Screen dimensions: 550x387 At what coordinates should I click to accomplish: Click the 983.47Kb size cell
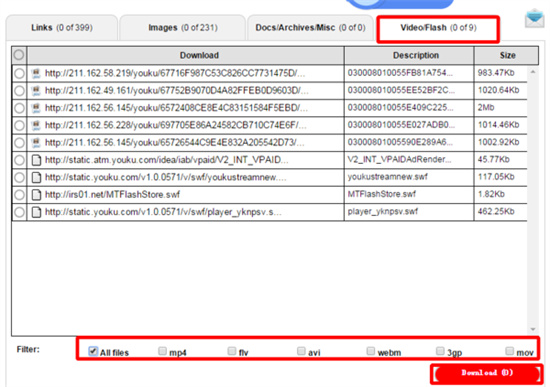click(496, 73)
